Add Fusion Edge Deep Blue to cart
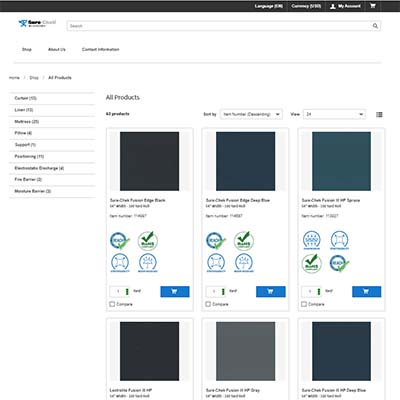The image size is (400, 400). tap(271, 292)
